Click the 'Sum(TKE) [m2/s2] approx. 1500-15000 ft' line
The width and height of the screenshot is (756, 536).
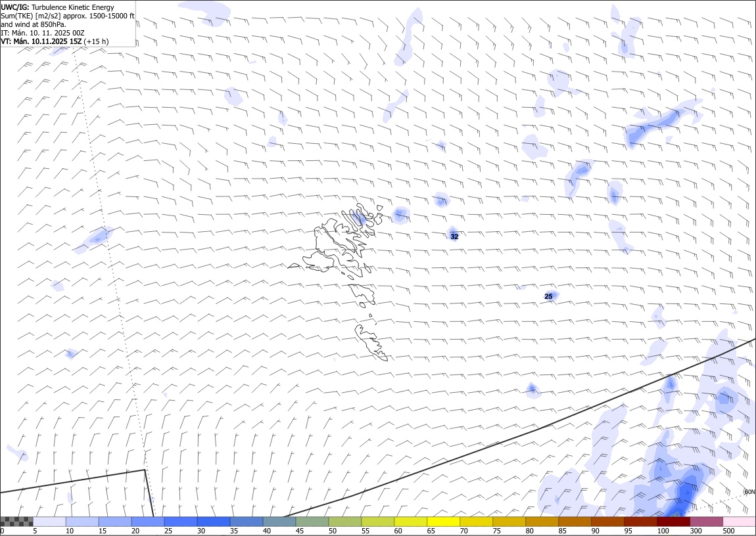point(68,16)
